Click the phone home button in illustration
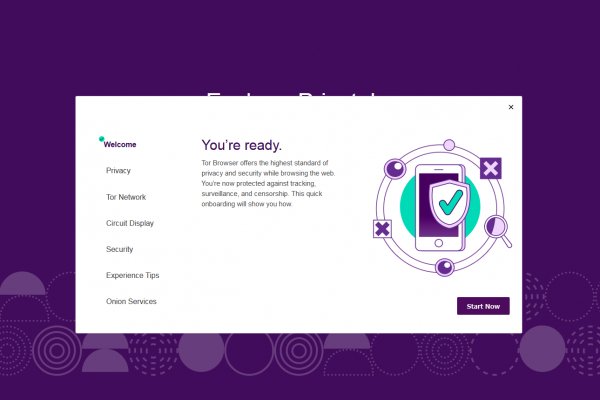Image resolution: width=600 pixels, height=400 pixels. 437,242
